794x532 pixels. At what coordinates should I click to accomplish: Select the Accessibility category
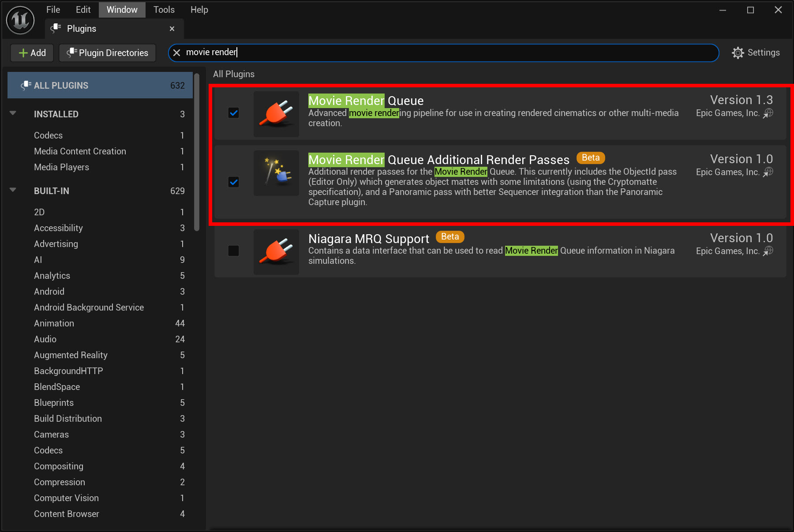pos(100,228)
